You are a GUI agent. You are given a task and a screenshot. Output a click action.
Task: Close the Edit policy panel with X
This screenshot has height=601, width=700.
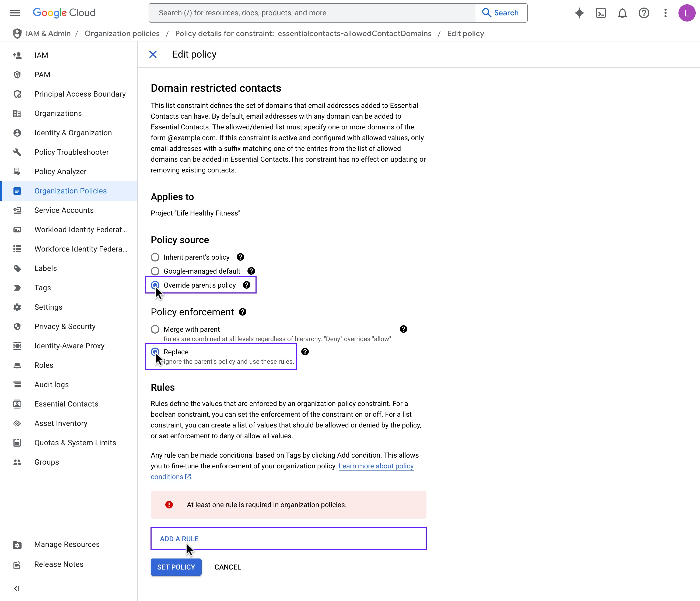click(153, 54)
